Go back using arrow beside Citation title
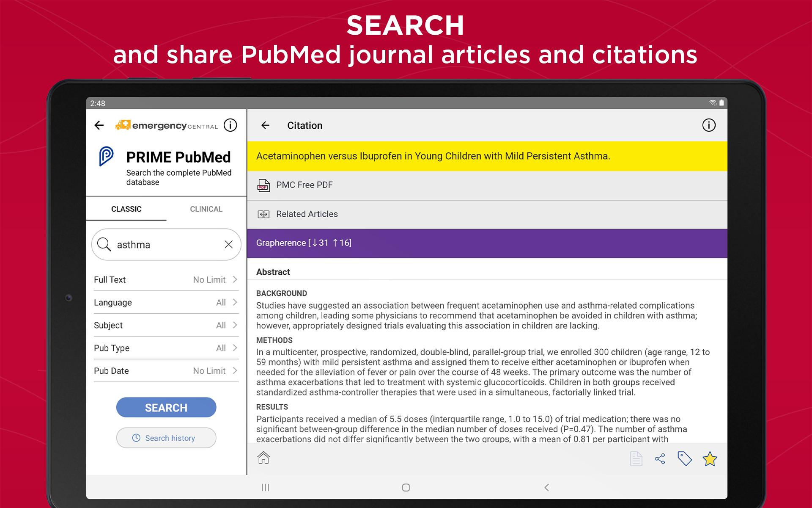This screenshot has height=508, width=812. (265, 125)
